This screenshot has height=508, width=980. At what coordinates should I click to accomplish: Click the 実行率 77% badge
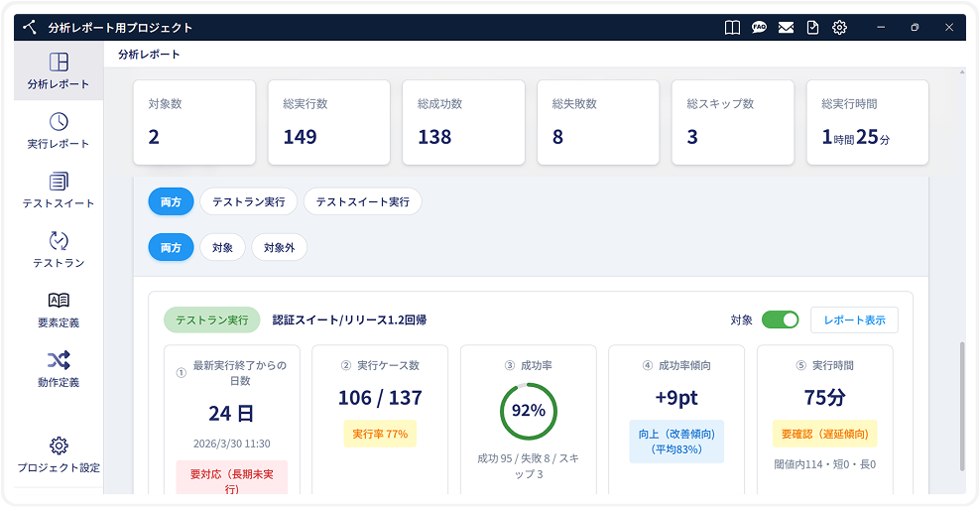(x=380, y=434)
